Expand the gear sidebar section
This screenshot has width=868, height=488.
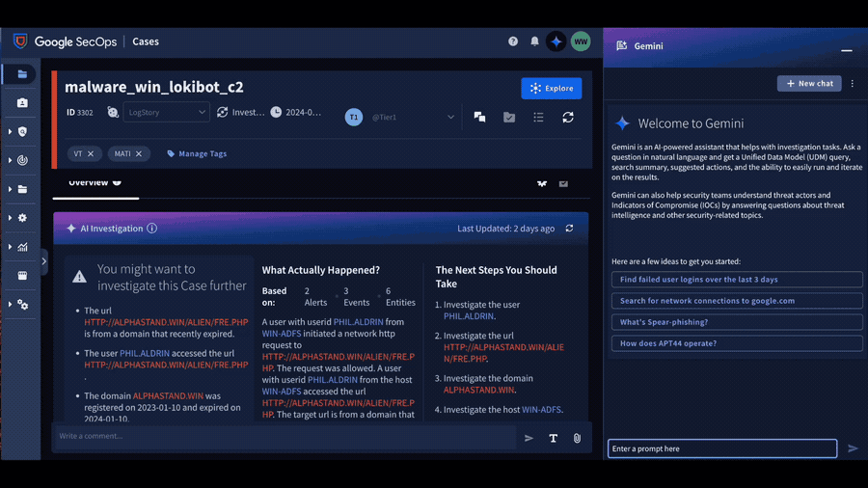click(10, 218)
